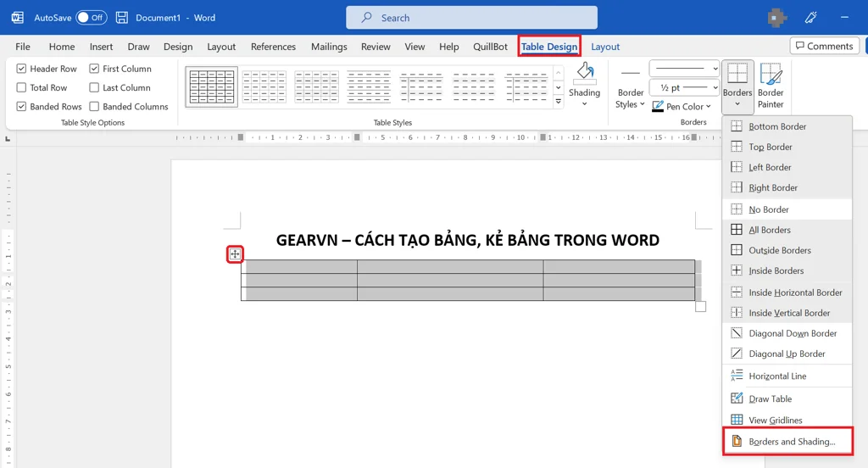Open the File tab
This screenshot has width=868, height=468.
tap(23, 47)
